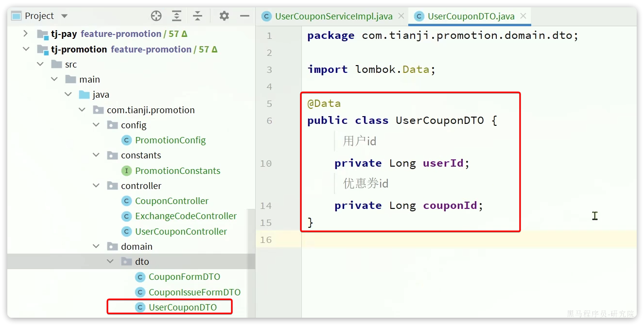Switch to UserCouponServiceImpl.java tab
The height and width of the screenshot is (326, 644).
point(333,16)
